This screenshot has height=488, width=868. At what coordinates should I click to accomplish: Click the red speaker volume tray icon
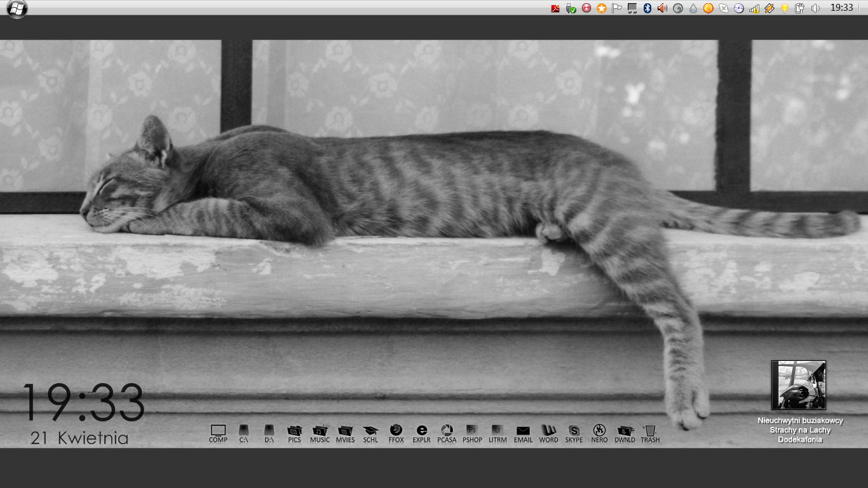[663, 8]
